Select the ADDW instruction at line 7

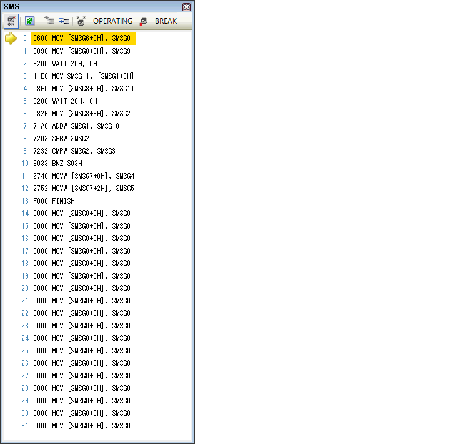pos(76,126)
